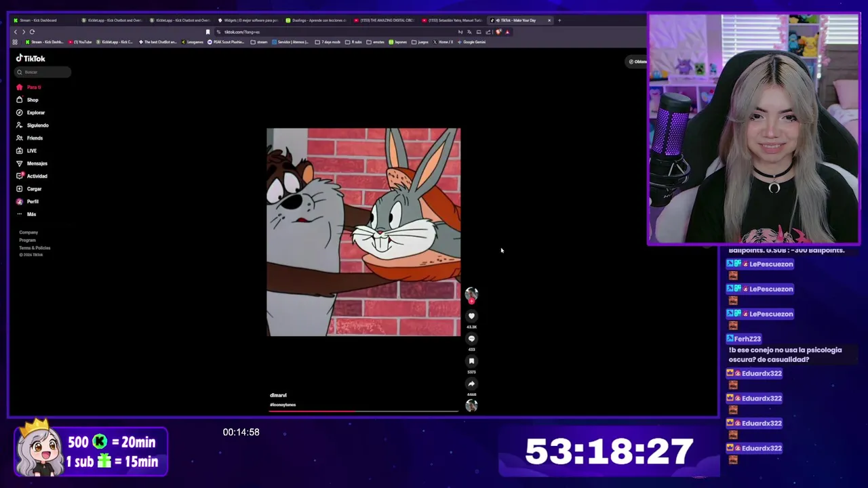Reload the TikTok page

point(32,32)
